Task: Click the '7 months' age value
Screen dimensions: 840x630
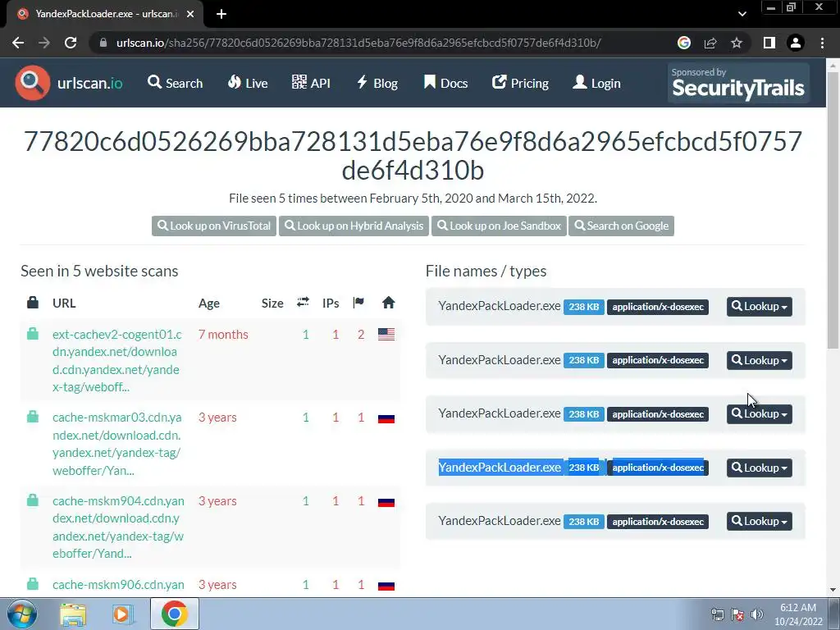Action: tap(223, 335)
